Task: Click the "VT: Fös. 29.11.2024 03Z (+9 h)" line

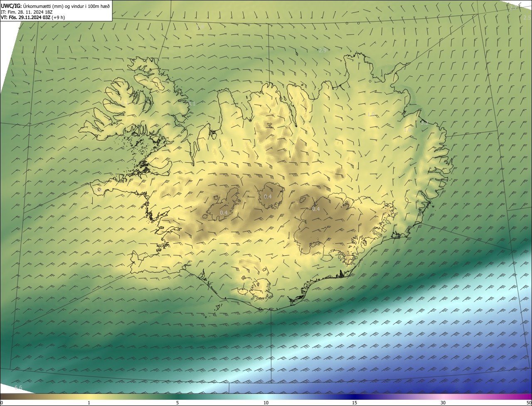Action: (x=33, y=17)
